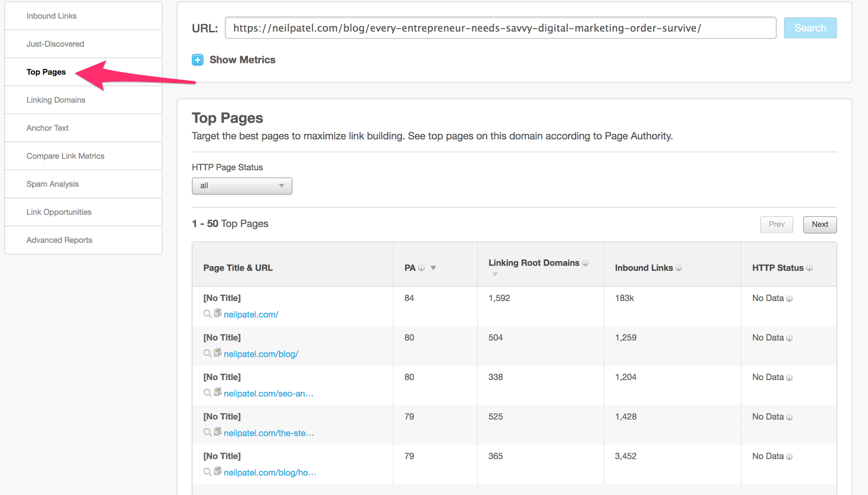Click the Page Title & URL header
The width and height of the screenshot is (868, 495).
pyautogui.click(x=238, y=268)
